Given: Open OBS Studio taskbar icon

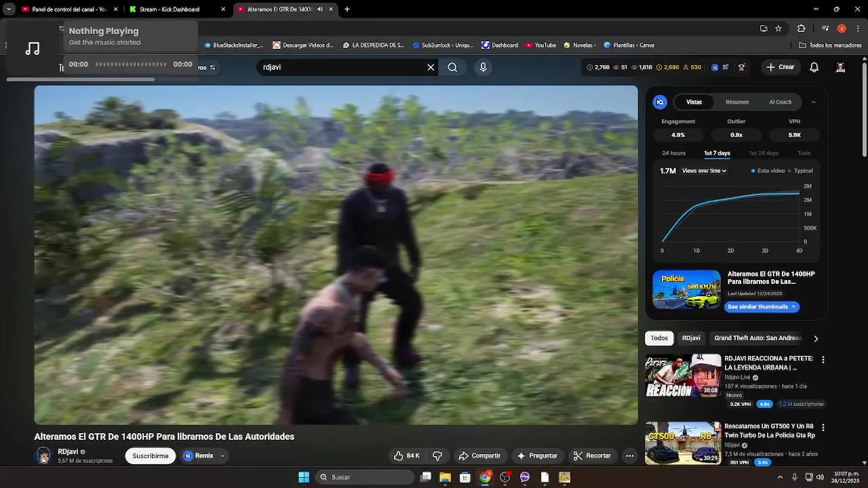Looking at the screenshot, I should (505, 477).
